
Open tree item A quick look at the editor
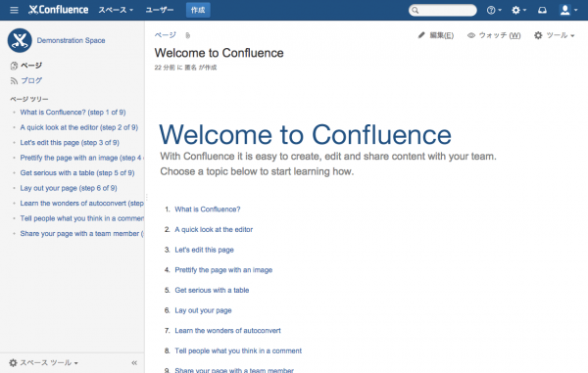79,127
